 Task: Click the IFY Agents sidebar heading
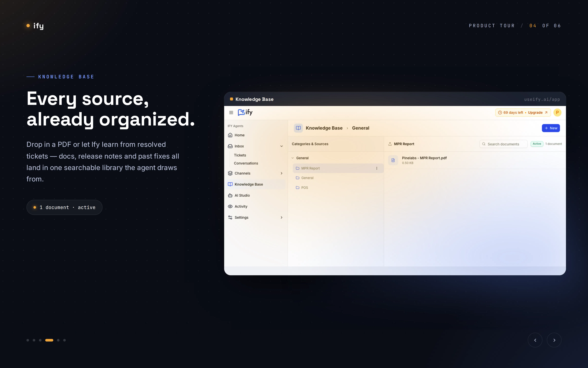235,126
